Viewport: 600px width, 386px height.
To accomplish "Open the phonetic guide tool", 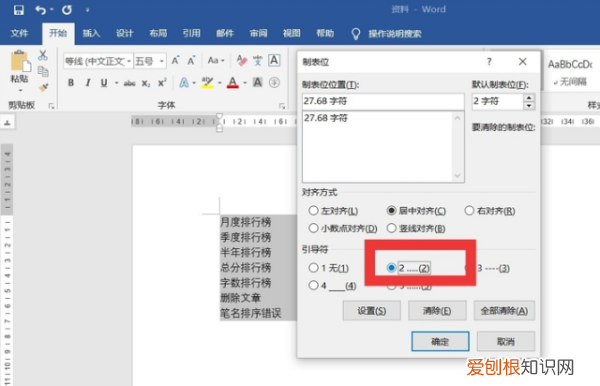I will click(258, 60).
